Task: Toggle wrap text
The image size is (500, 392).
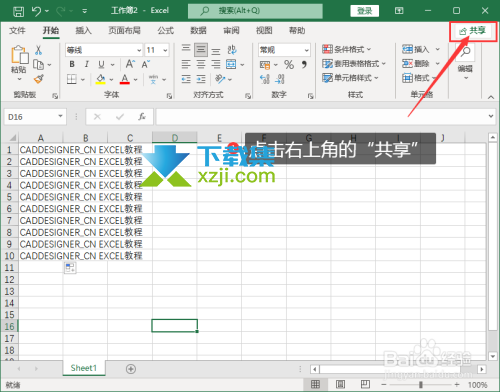Action: coord(232,50)
